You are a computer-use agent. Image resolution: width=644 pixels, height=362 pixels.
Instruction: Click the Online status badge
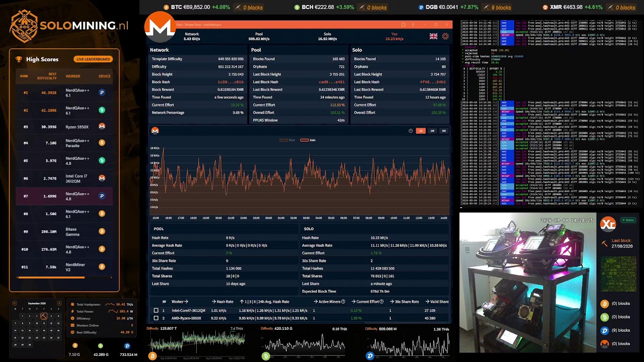pos(628,220)
